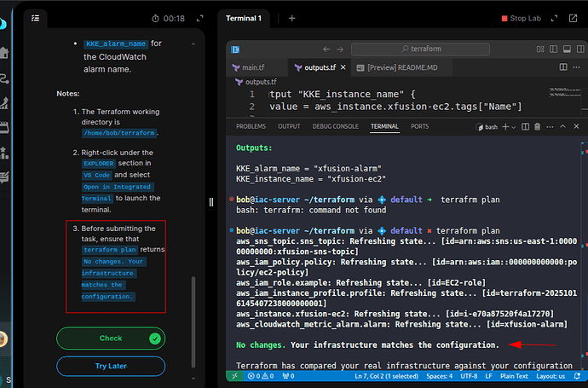Open the PORTS panel tab

tap(420, 126)
